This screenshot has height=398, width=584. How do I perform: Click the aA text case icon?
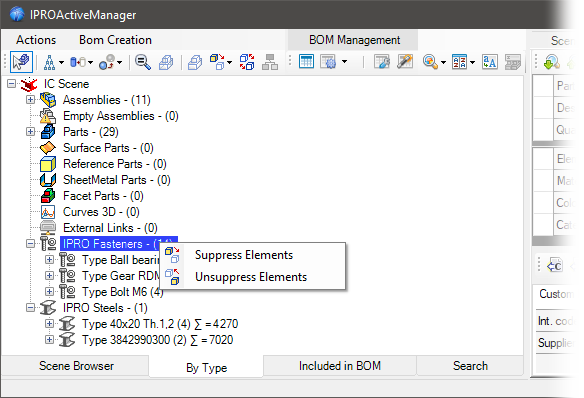pyautogui.click(x=489, y=62)
